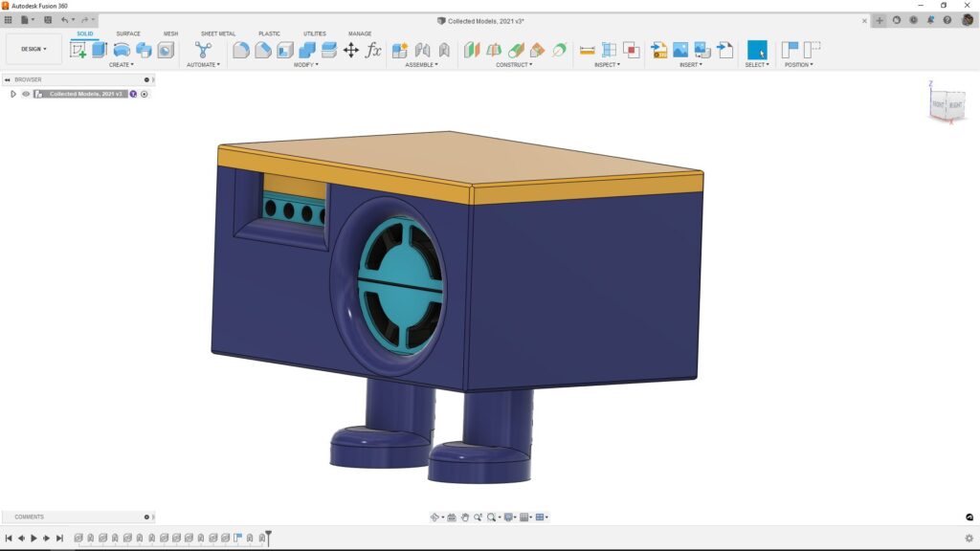Screen dimensions: 980x551
Task: Switch to the Manage tab
Action: tap(360, 33)
